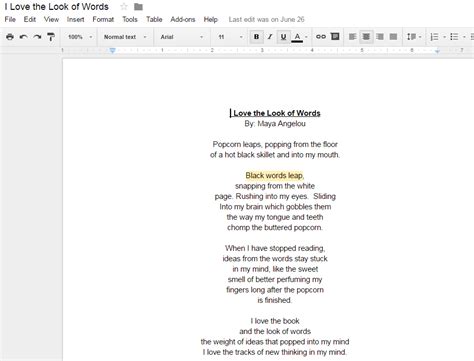Insert a link using the link icon

pos(321,37)
